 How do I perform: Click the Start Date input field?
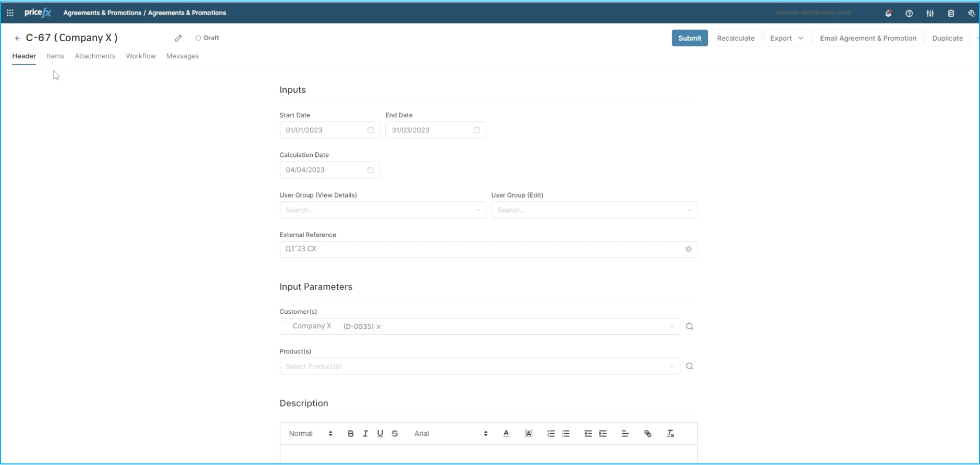pos(329,130)
